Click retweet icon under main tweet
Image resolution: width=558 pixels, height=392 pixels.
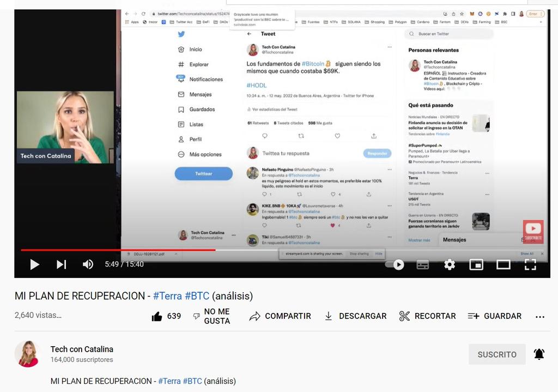click(x=301, y=136)
